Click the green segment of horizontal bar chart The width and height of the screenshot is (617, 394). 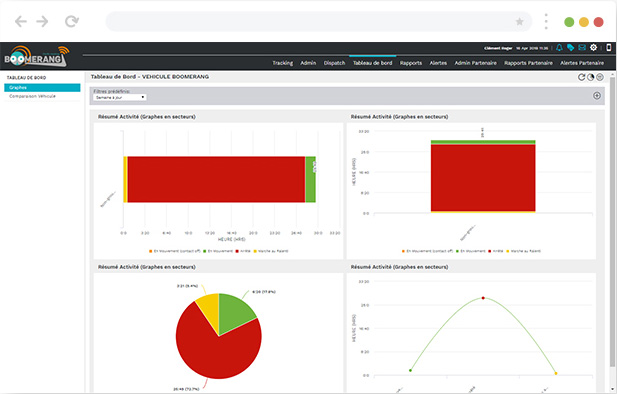pyautogui.click(x=310, y=179)
